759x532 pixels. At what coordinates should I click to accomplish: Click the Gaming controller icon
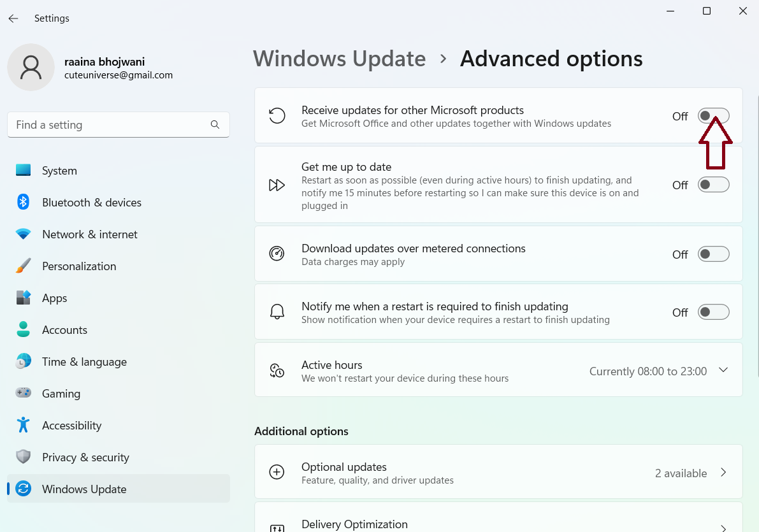(24, 394)
